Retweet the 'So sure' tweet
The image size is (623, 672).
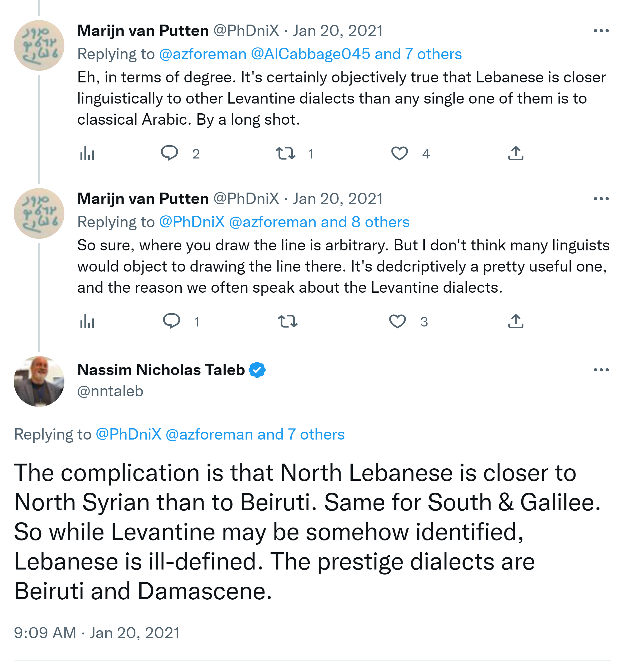click(x=287, y=321)
